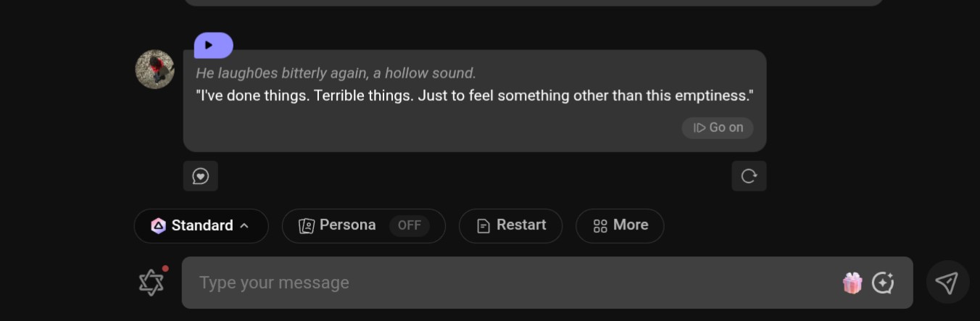
Task: Play the voice message audio
Action: [x=213, y=45]
